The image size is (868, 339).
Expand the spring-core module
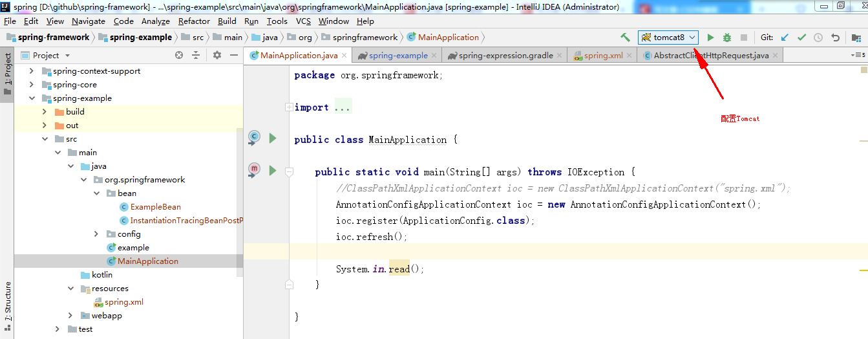click(32, 85)
